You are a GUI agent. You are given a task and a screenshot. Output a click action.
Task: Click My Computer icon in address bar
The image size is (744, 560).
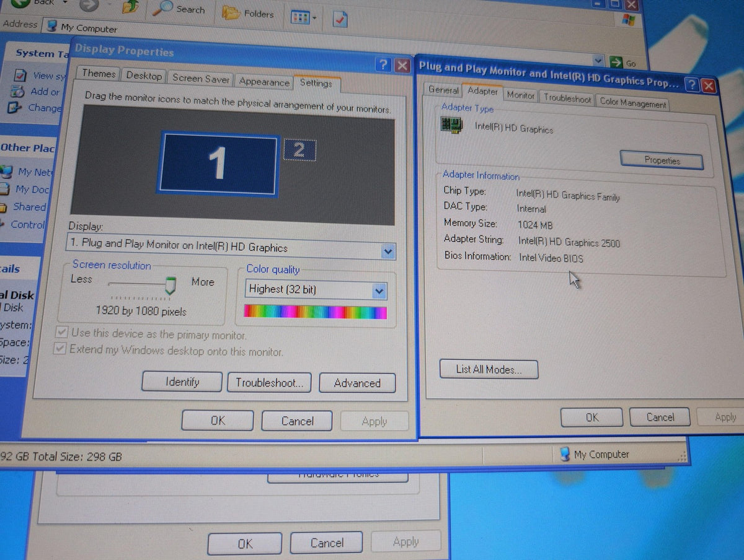[51, 27]
